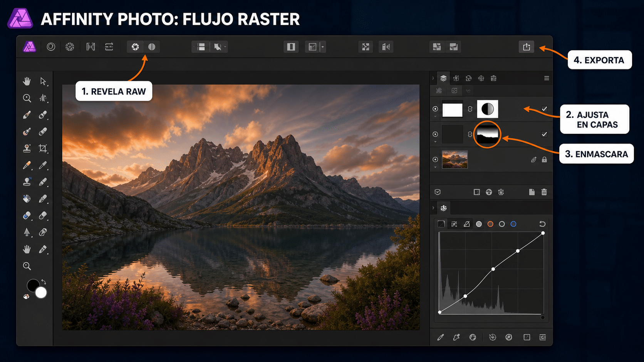644x362 pixels.
Task: Switch to the Layers stack tab
Action: pyautogui.click(x=443, y=78)
